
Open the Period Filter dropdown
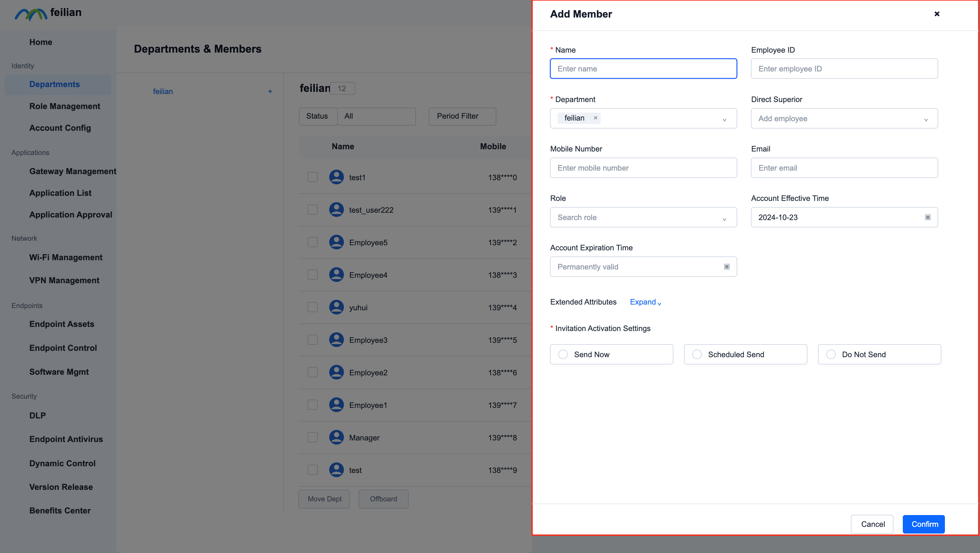[462, 116]
